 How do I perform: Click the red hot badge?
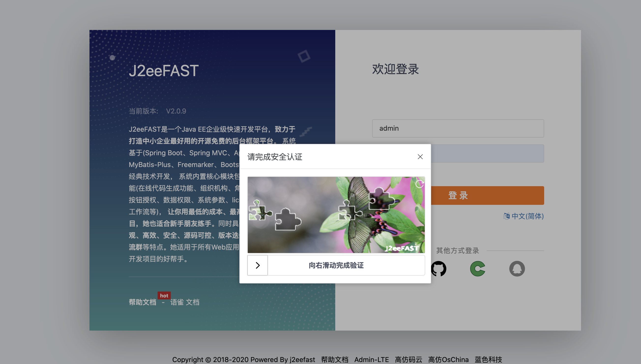point(164,295)
